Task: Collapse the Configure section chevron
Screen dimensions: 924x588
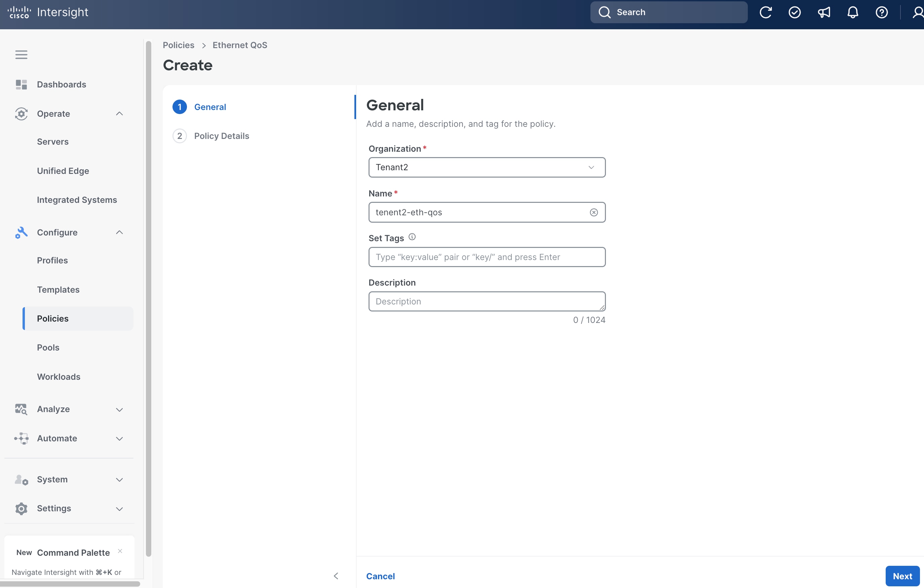Action: [x=119, y=232]
